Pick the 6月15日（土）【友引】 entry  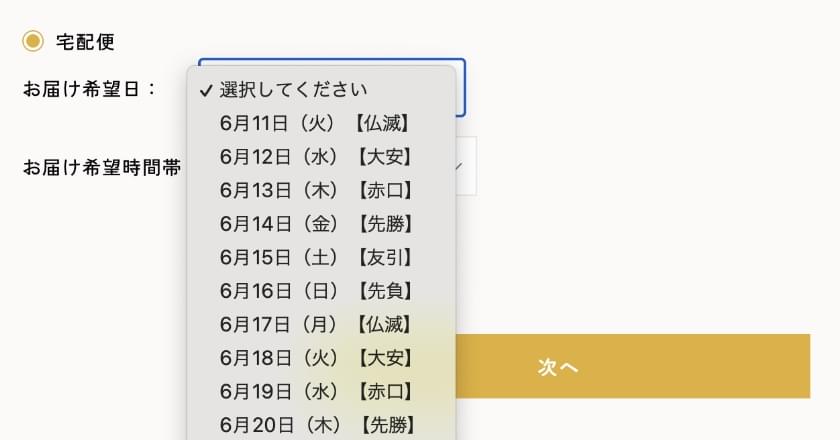316,258
